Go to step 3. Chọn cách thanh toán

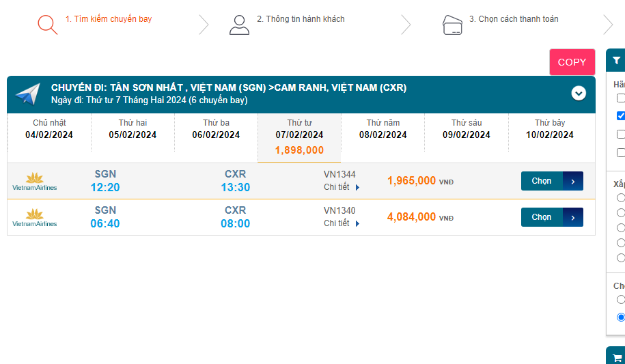[514, 18]
